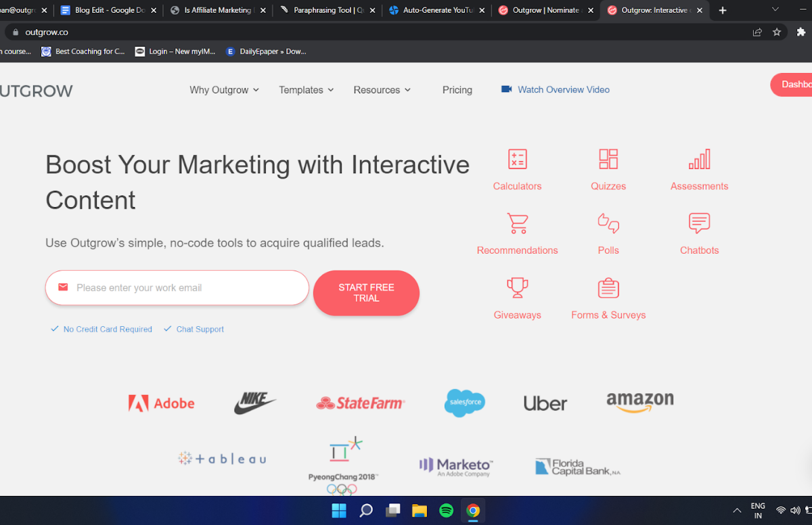Click the Recommendations shopping cart icon
This screenshot has height=525, width=812.
[517, 223]
